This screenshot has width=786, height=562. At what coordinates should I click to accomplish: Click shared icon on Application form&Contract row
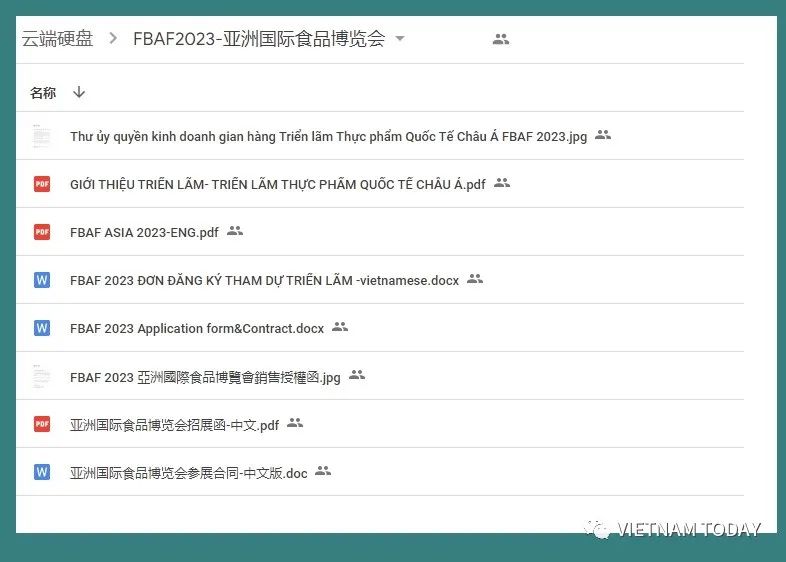point(340,327)
